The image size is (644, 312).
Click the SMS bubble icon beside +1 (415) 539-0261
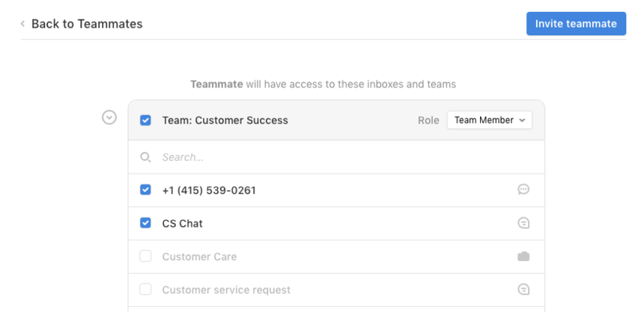point(523,189)
